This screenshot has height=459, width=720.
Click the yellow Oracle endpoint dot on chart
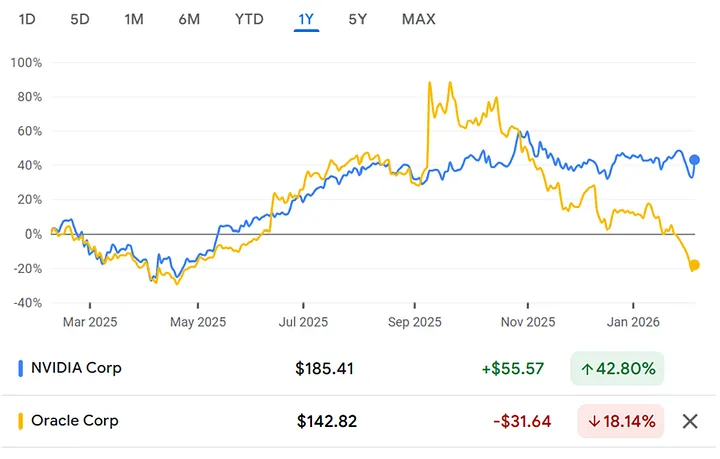pyautogui.click(x=695, y=265)
